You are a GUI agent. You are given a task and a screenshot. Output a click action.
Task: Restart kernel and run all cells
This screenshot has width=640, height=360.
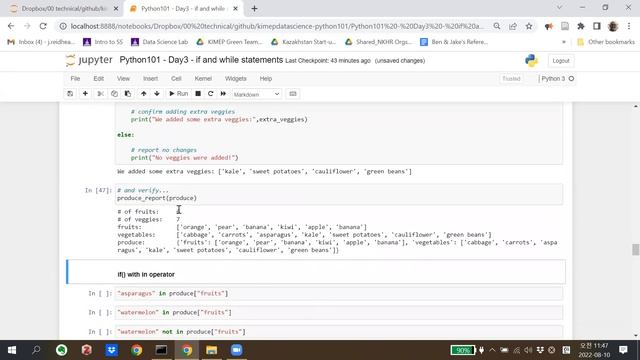point(223,94)
